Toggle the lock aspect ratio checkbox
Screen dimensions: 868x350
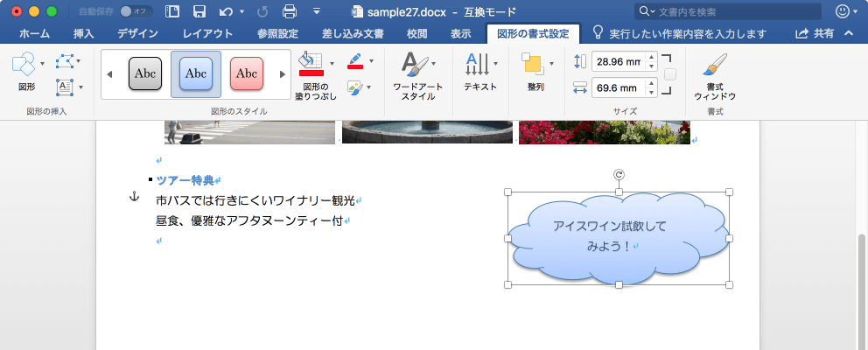[670, 74]
